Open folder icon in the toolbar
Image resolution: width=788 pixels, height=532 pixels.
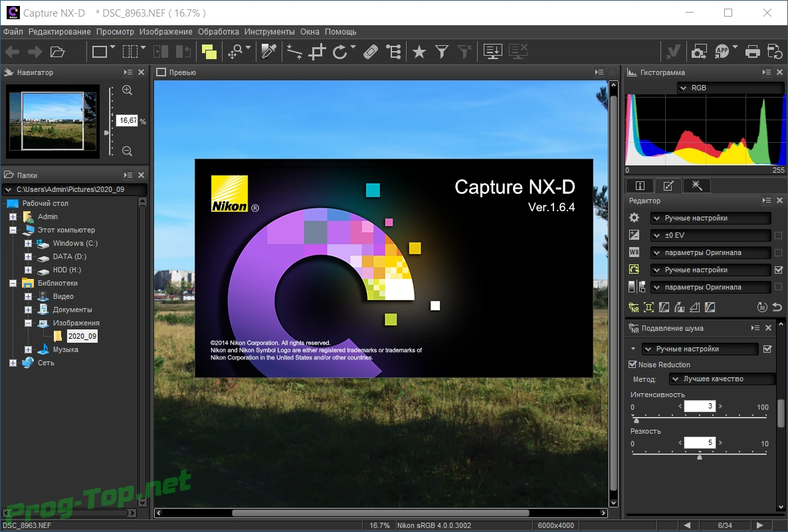58,52
